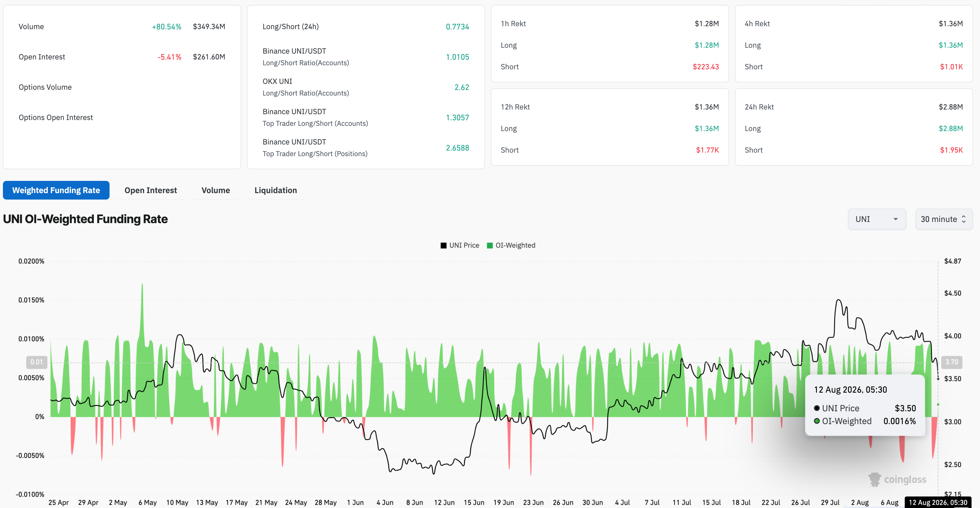Click the 1 Jun date axis label
This screenshot has height=508, width=980.
(x=355, y=503)
